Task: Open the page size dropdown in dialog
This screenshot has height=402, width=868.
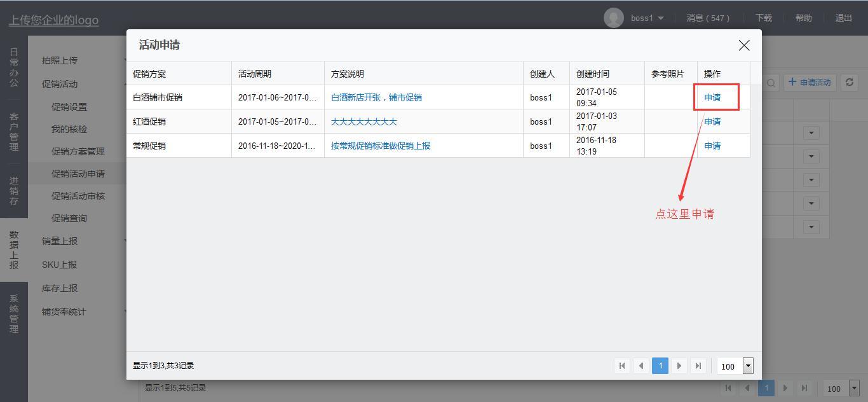Action: coord(748,366)
